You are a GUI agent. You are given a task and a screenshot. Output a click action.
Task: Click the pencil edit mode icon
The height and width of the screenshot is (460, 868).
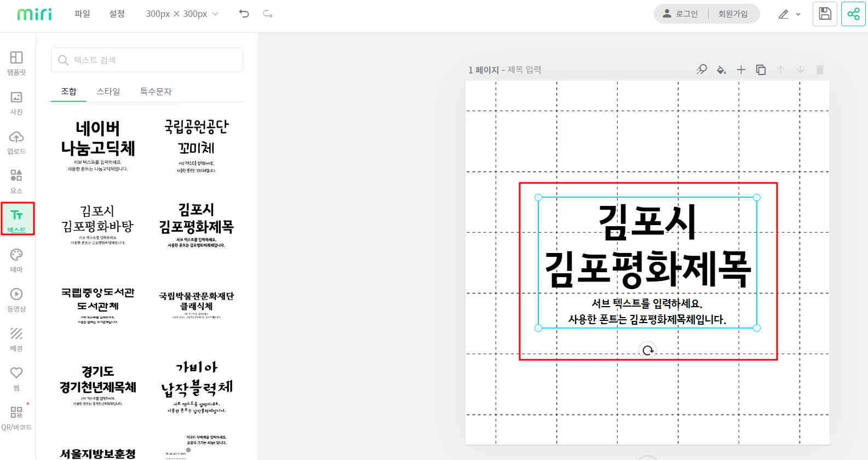[784, 14]
